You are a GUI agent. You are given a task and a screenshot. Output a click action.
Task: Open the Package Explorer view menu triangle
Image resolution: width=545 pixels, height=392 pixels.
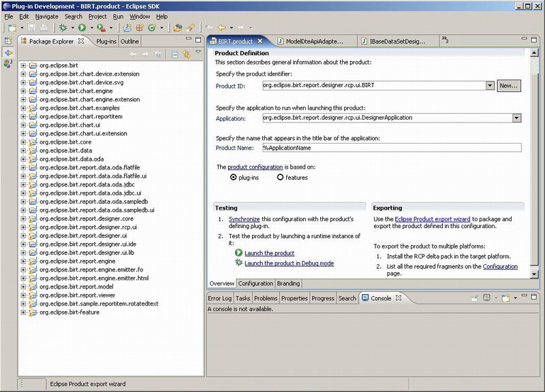coord(198,52)
